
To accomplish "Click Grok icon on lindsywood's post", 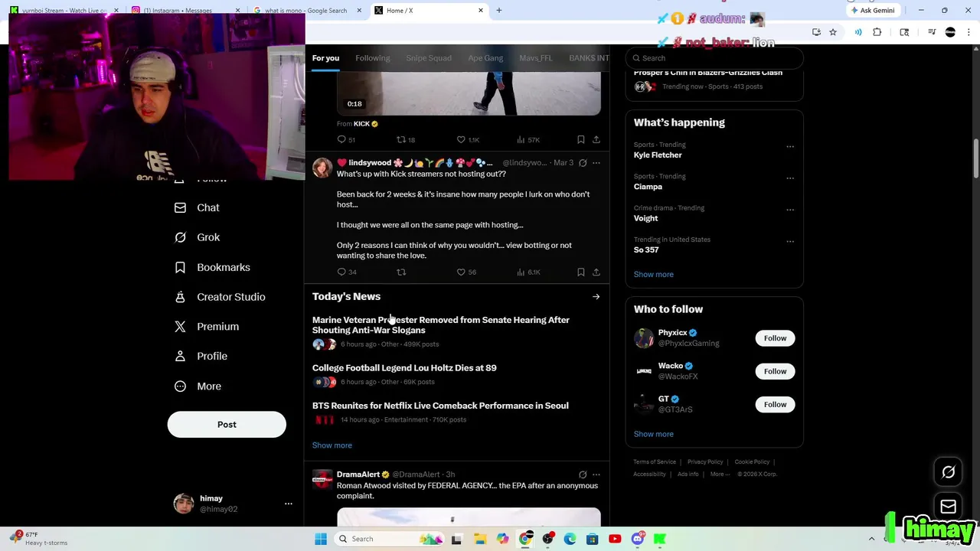I will click(583, 163).
